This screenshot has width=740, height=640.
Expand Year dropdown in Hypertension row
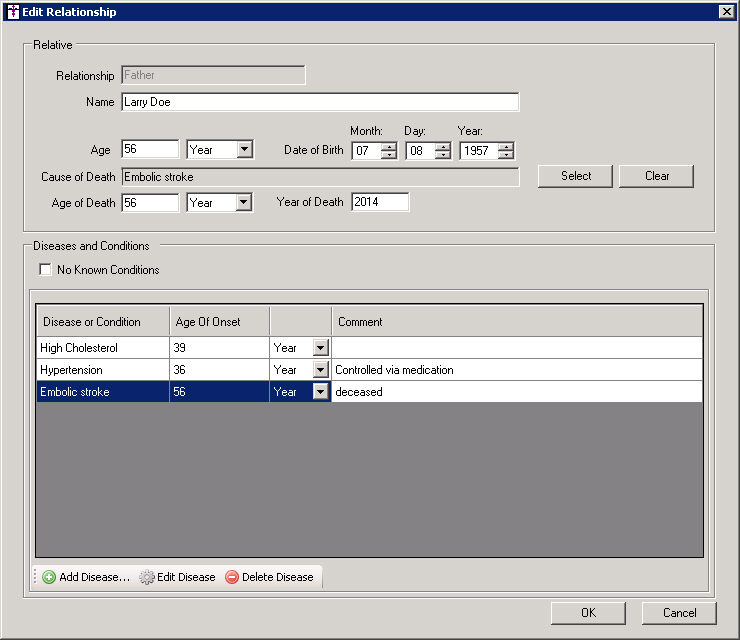pos(320,370)
